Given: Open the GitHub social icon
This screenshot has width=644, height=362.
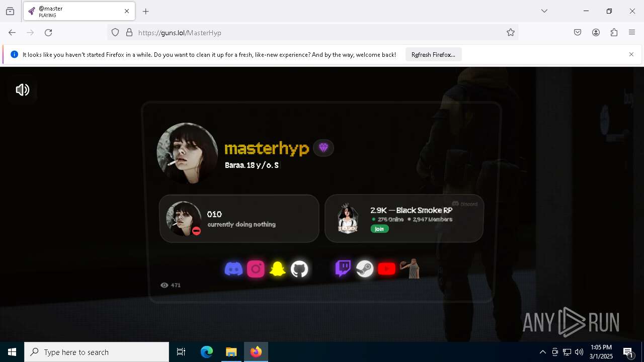Looking at the screenshot, I should (299, 269).
